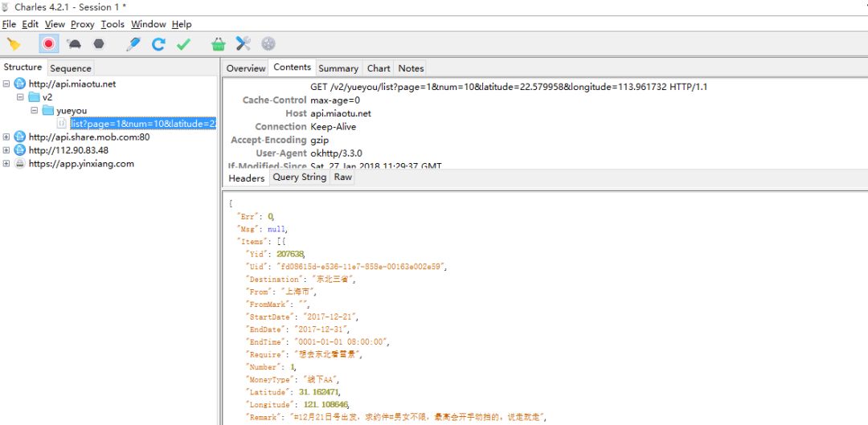
Task: Toggle breakpoints with the hexagon icon
Action: [x=99, y=43]
